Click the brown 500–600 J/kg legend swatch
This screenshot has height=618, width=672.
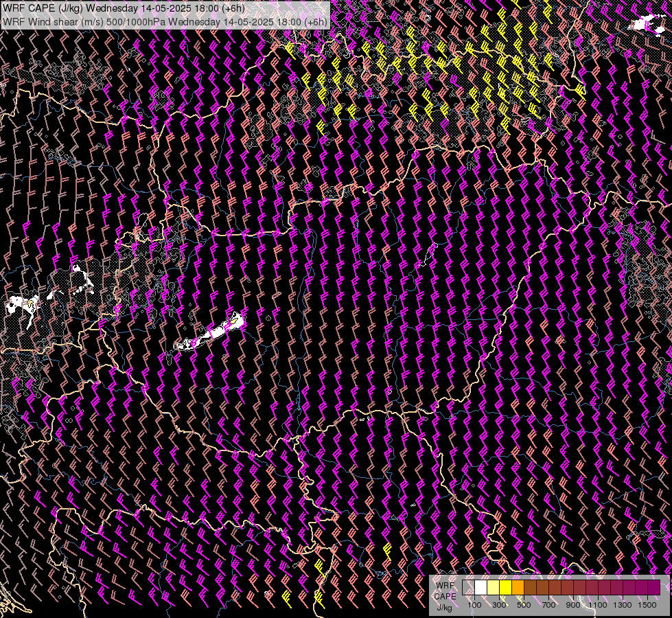(530, 587)
